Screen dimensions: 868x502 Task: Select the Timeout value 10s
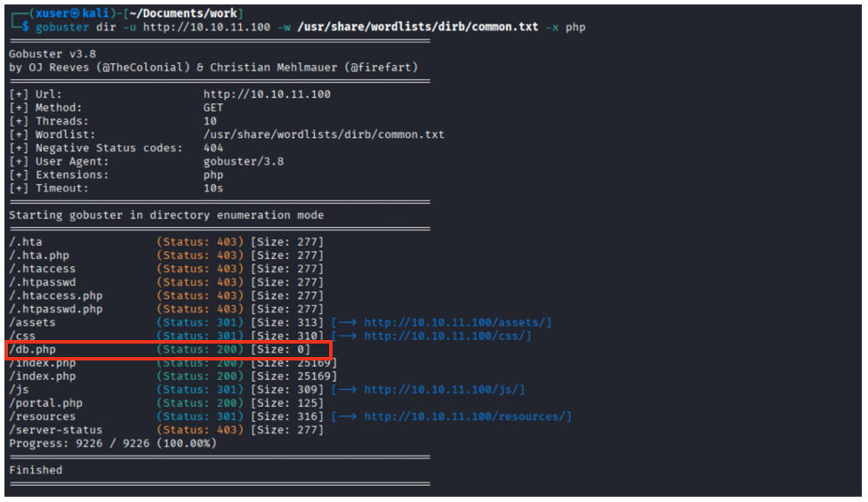(x=213, y=189)
